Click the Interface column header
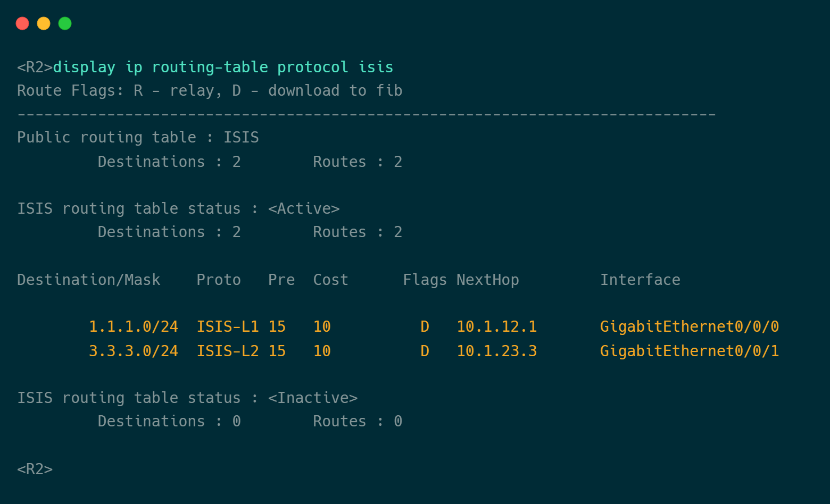The image size is (830, 504). (x=640, y=280)
